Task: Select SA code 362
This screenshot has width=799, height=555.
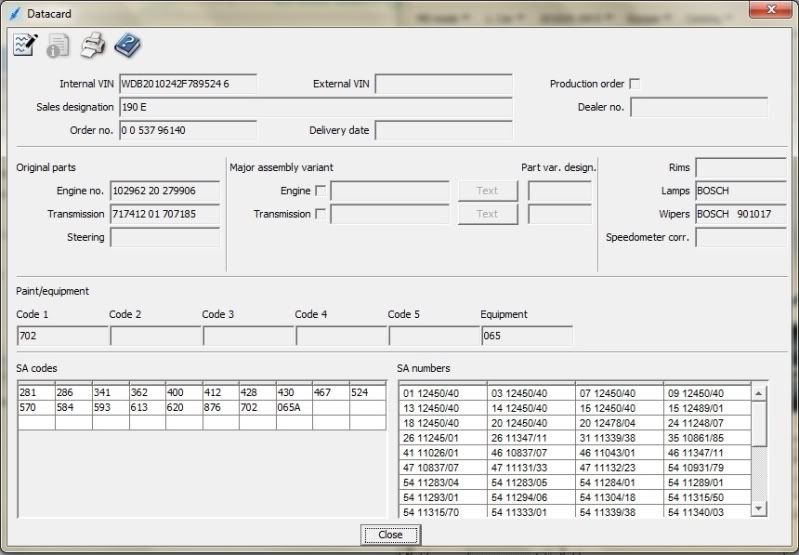Action: [148, 392]
